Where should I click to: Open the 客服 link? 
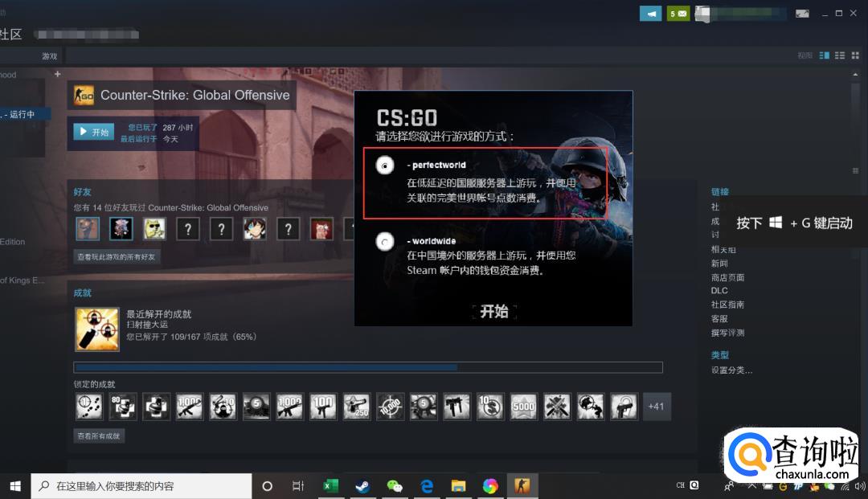coord(719,319)
